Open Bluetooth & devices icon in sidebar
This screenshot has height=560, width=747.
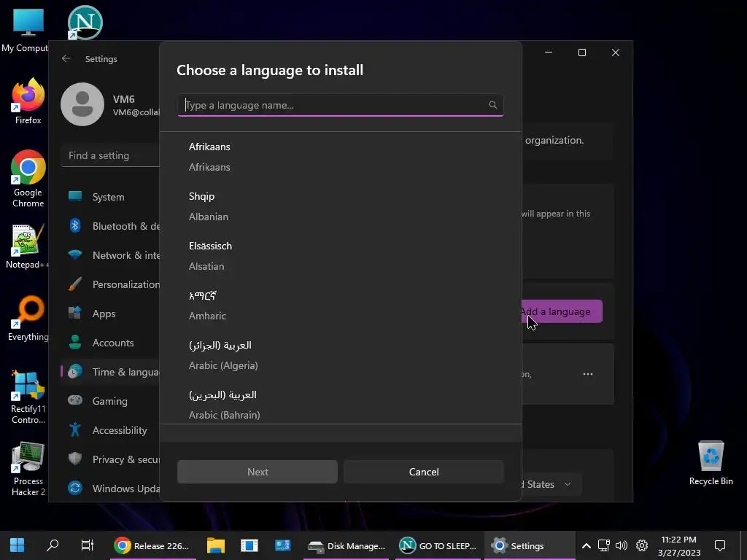(75, 225)
